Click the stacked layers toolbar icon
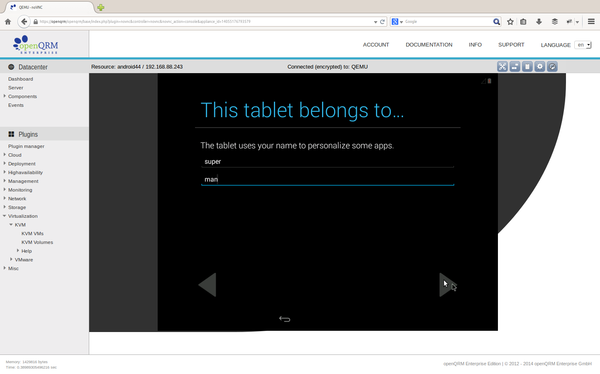600x374 pixels. pyautogui.click(x=554, y=22)
